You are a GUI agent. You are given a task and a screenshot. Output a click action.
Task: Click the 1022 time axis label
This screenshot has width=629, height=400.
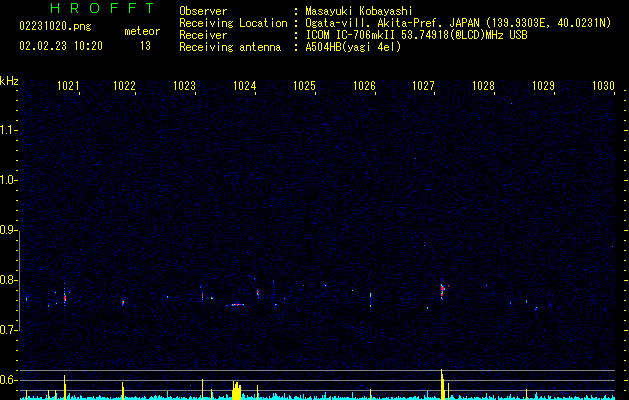coord(124,86)
